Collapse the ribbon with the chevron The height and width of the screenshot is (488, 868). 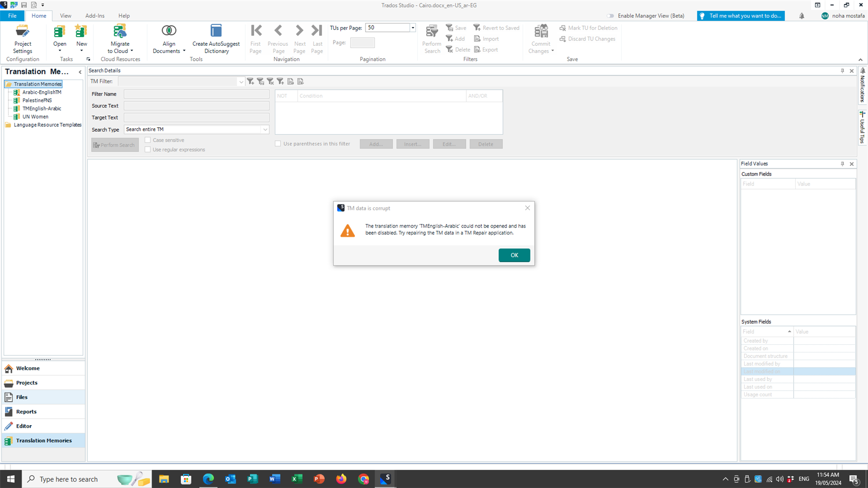point(860,60)
